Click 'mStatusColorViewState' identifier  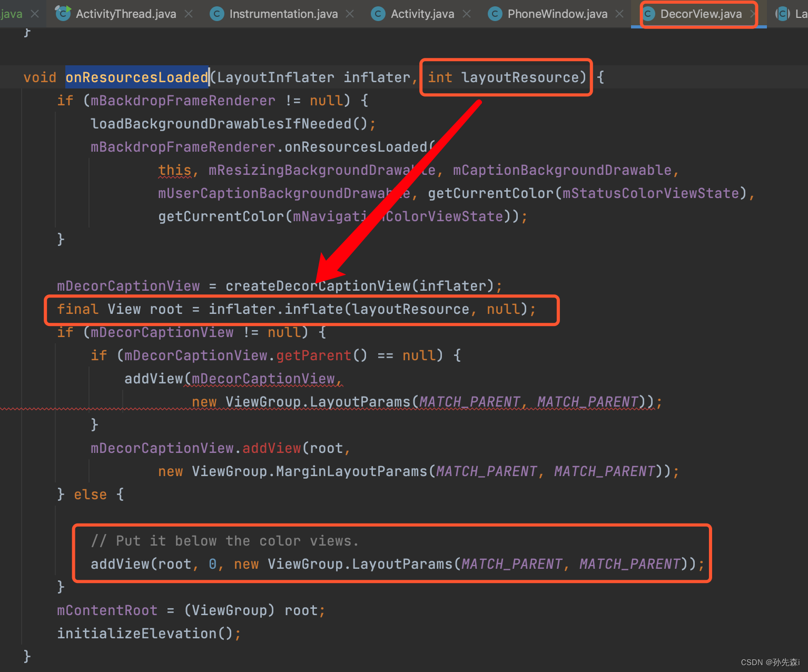click(651, 193)
